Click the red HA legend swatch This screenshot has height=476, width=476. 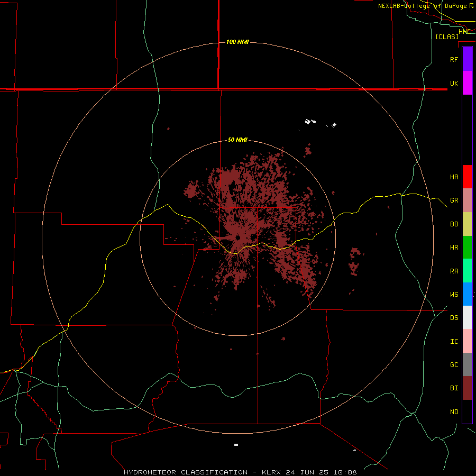click(x=467, y=177)
